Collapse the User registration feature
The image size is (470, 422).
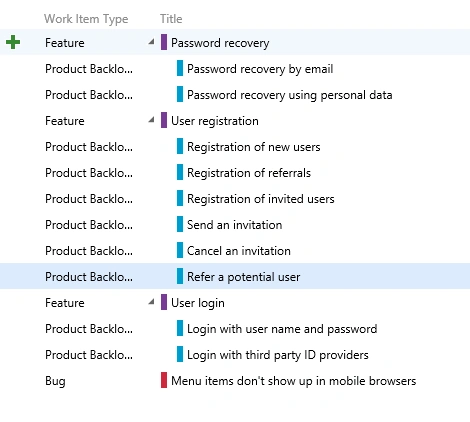click(151, 120)
